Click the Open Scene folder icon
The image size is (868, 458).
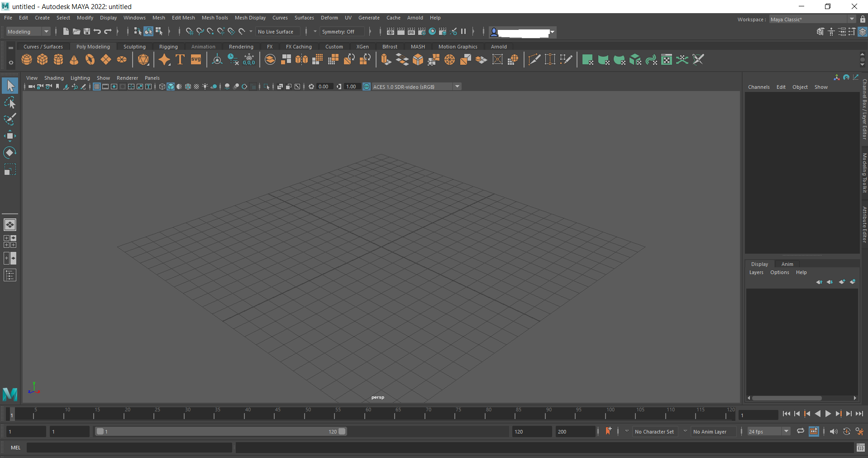tap(76, 31)
